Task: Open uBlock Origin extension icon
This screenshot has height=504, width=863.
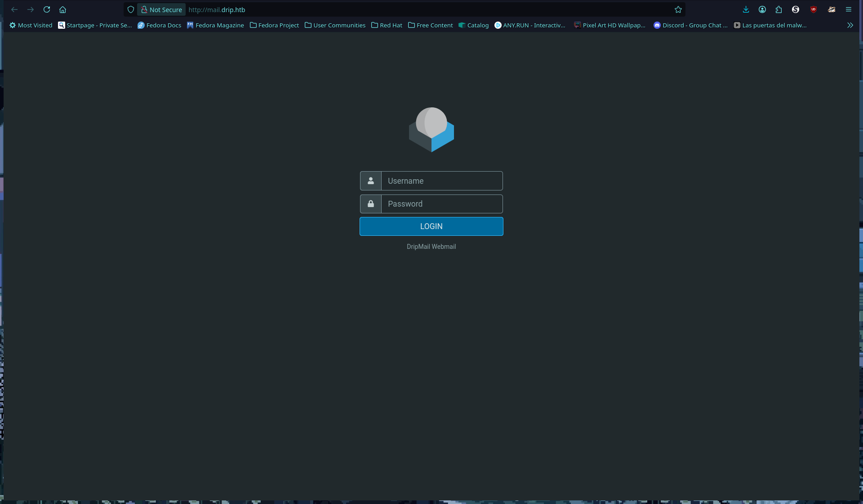Action: [x=813, y=9]
